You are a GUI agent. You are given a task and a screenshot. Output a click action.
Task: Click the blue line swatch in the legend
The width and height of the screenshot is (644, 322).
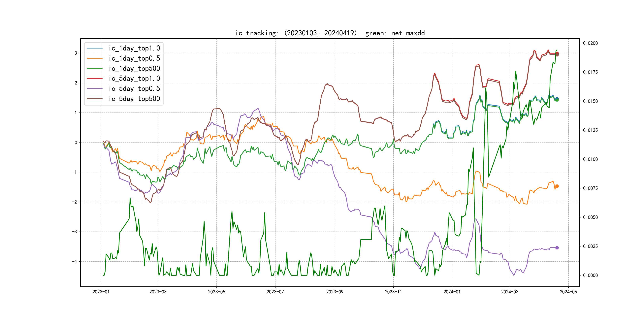tap(95, 48)
